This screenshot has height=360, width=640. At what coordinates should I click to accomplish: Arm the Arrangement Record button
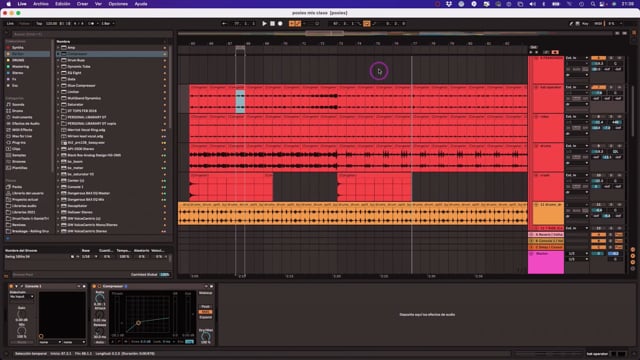280,24
